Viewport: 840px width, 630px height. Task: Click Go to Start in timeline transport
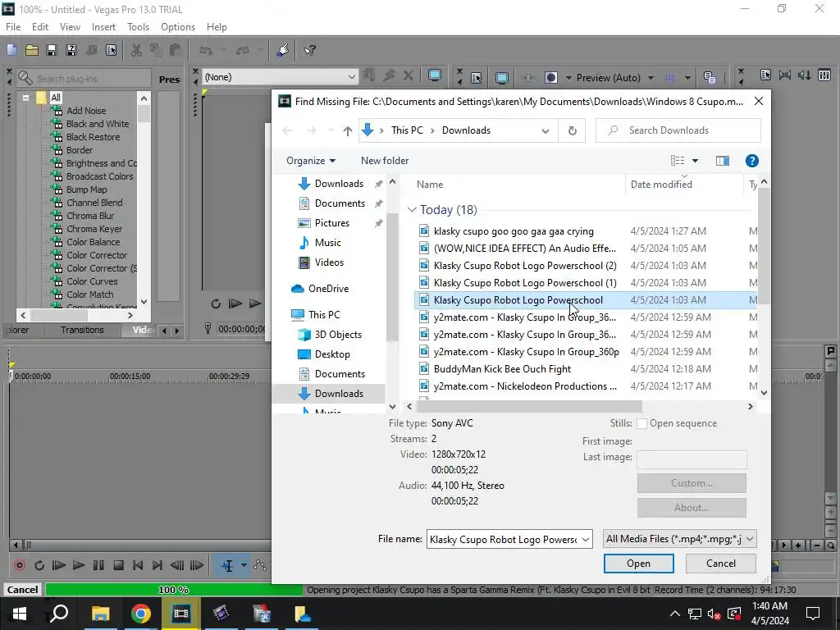click(138, 565)
